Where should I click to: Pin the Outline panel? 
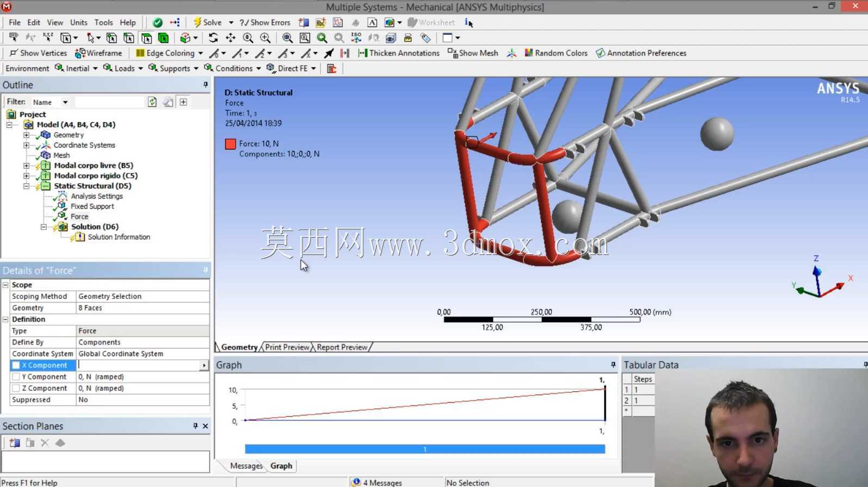coord(206,85)
